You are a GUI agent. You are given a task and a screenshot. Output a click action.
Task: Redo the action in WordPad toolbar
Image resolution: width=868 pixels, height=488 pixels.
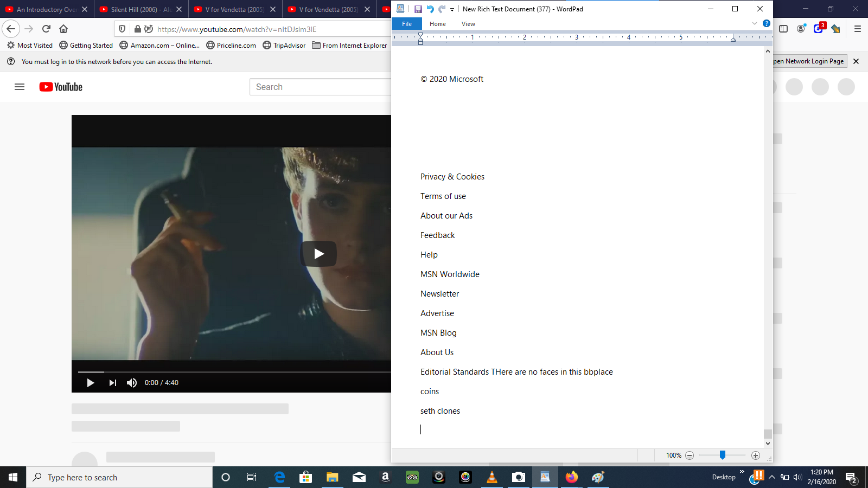coord(442,9)
